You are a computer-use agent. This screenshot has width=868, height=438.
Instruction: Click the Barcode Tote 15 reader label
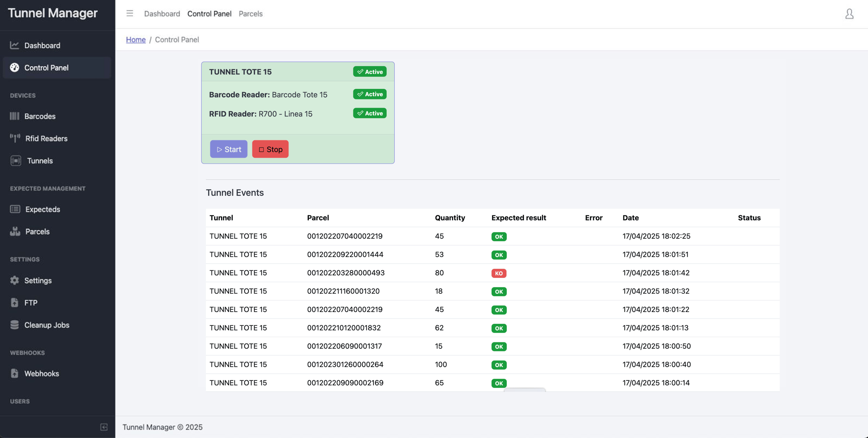click(300, 94)
